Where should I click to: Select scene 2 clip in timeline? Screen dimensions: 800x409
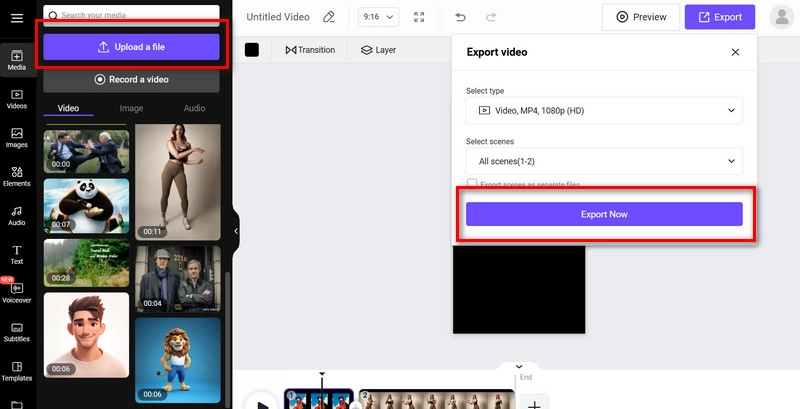437,399
